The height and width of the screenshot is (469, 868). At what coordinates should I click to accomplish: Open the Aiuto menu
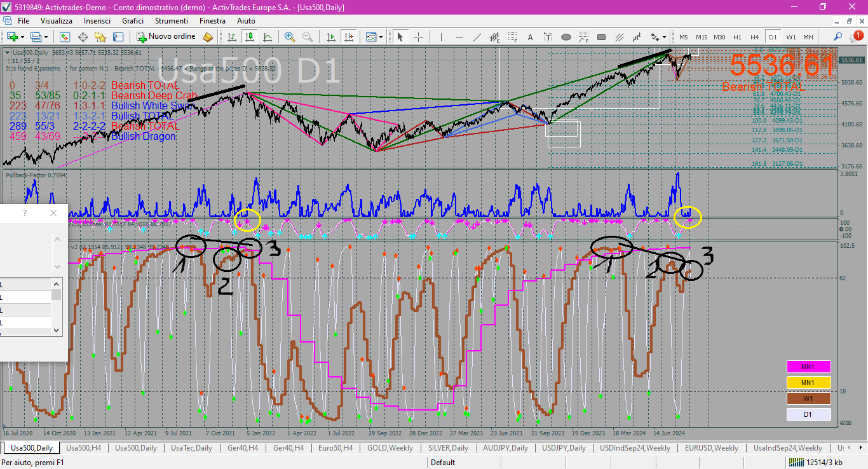pyautogui.click(x=246, y=21)
